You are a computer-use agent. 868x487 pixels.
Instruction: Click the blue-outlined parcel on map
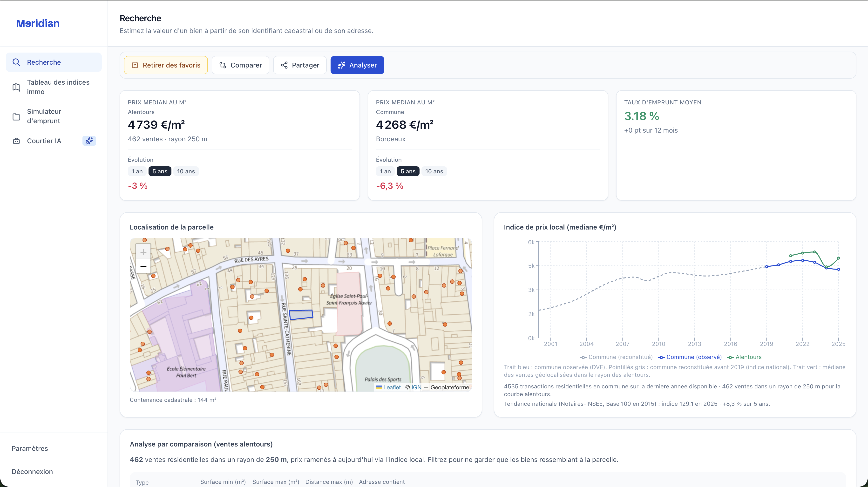[x=301, y=314]
